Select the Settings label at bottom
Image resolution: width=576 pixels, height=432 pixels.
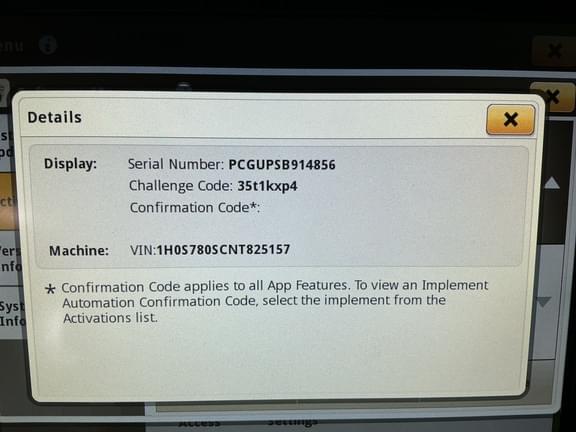coord(293,422)
